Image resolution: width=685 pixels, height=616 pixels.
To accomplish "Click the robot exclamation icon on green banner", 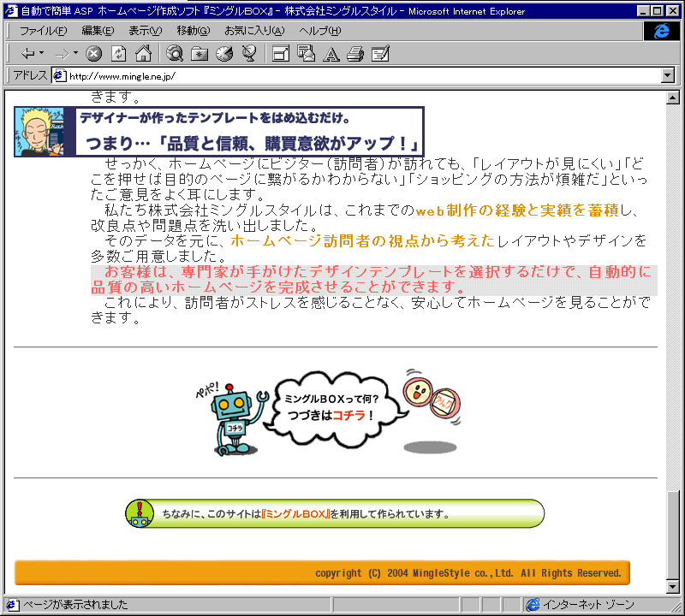I will (140, 513).
